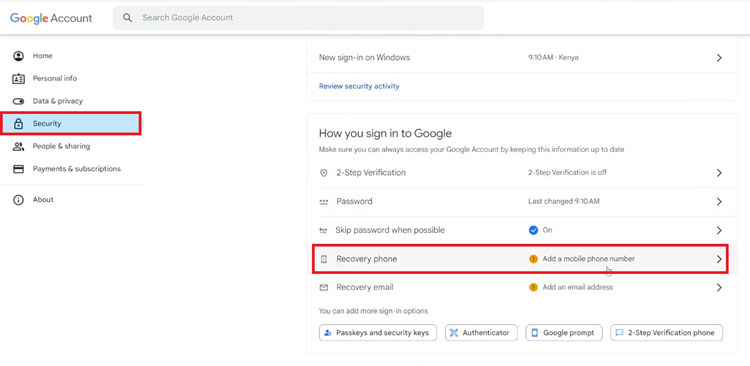Add the Google prompt sign-in option
The width and height of the screenshot is (750, 366).
564,333
